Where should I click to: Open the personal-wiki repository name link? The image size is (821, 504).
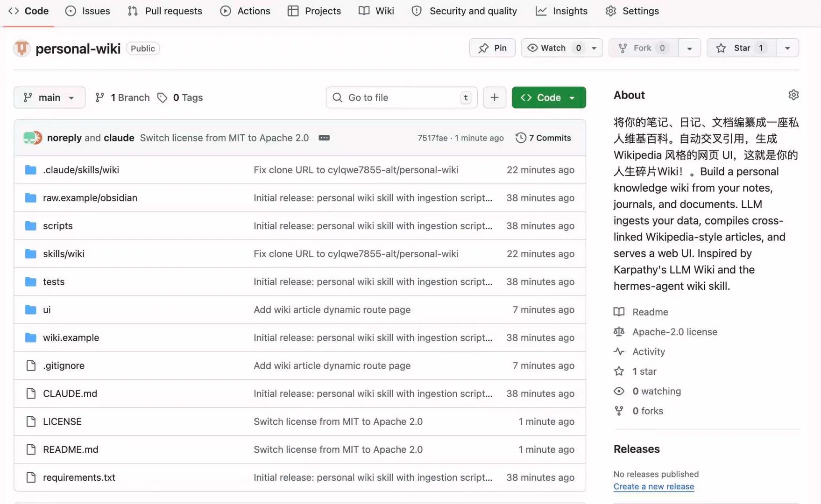[78, 49]
